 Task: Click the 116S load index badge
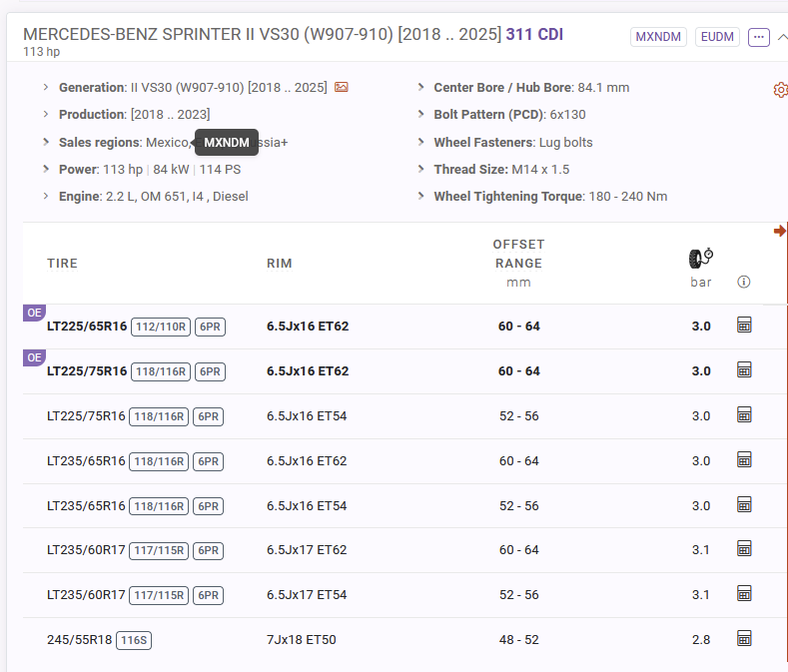(134, 640)
